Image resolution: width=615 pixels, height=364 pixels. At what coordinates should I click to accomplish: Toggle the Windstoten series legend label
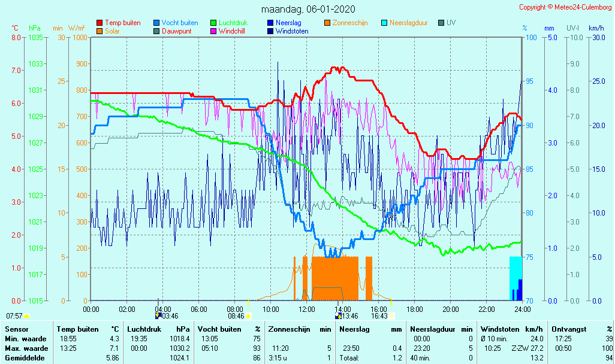click(x=292, y=31)
